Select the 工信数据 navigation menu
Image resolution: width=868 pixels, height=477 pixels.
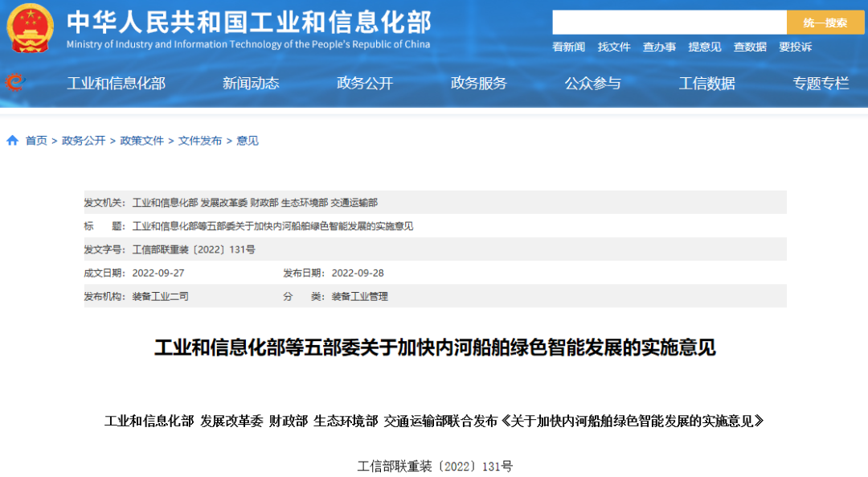pos(707,84)
